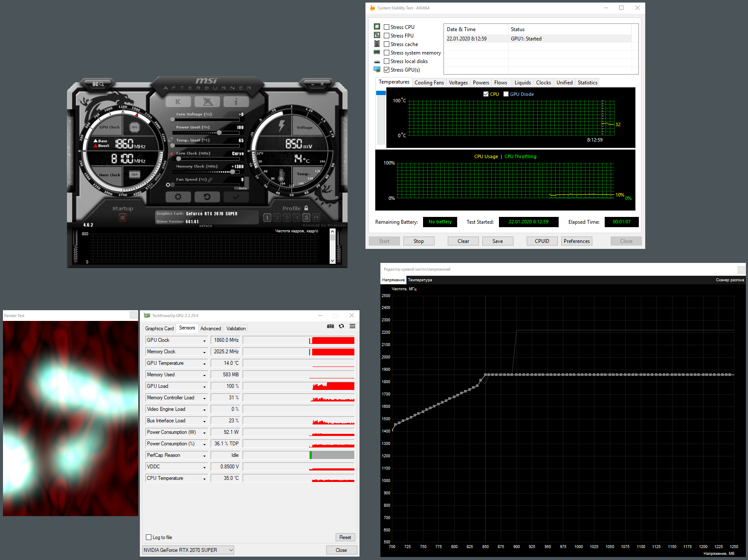The image size is (748, 560).
Task: Expand the GPU Clock sensor dropdown
Action: click(204, 341)
